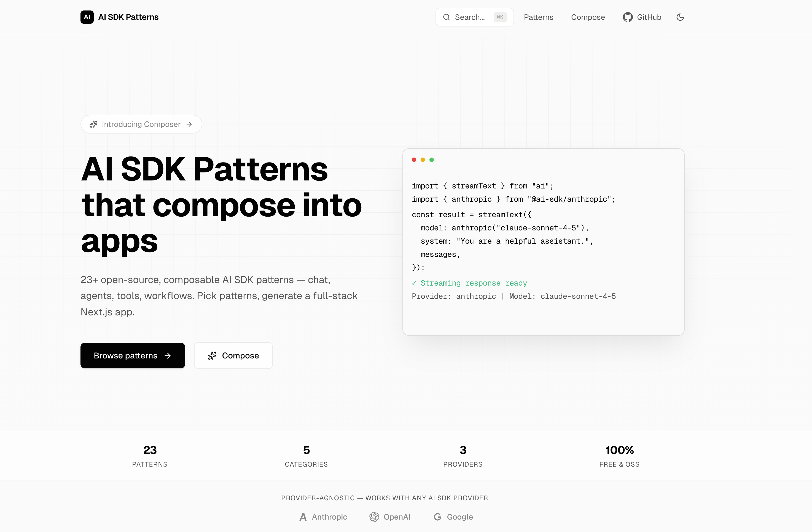This screenshot has width=812, height=532.
Task: Click the Browse patterns button
Action: [133, 355]
